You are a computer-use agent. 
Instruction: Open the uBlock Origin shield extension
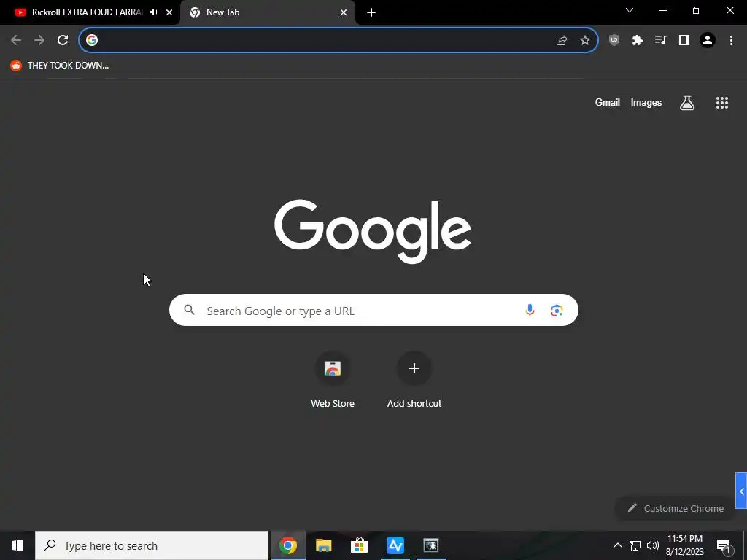[x=614, y=40]
